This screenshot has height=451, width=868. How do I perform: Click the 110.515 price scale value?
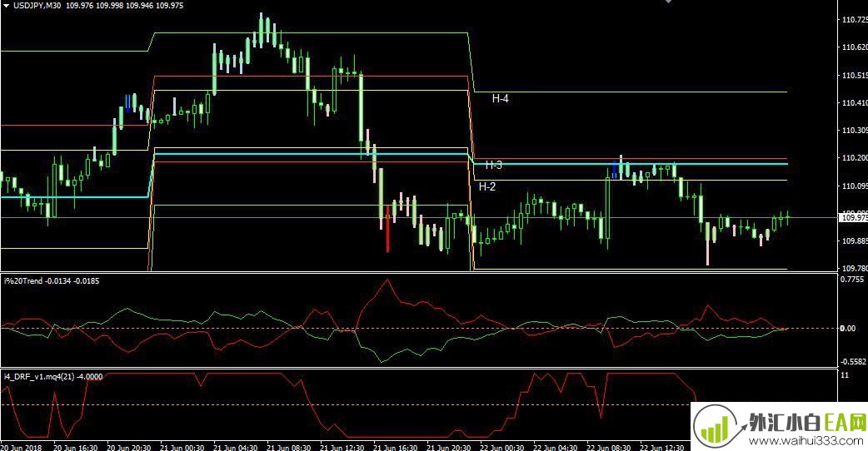click(x=854, y=75)
